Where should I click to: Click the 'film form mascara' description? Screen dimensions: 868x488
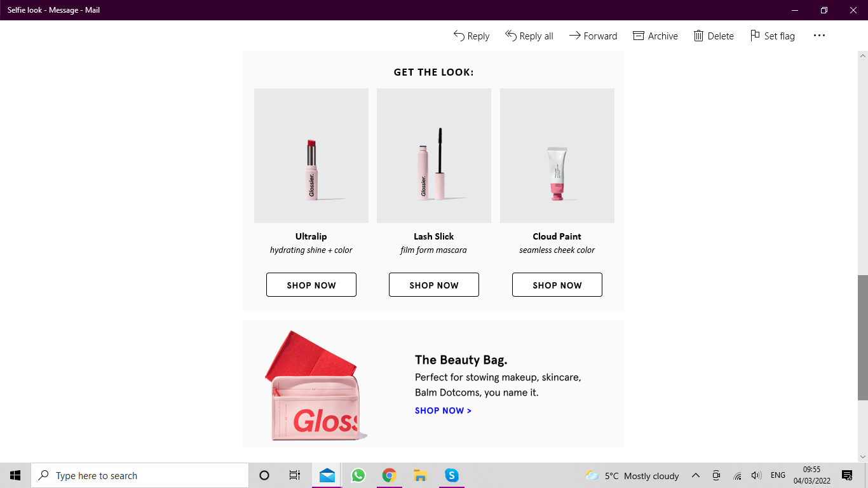434,250
